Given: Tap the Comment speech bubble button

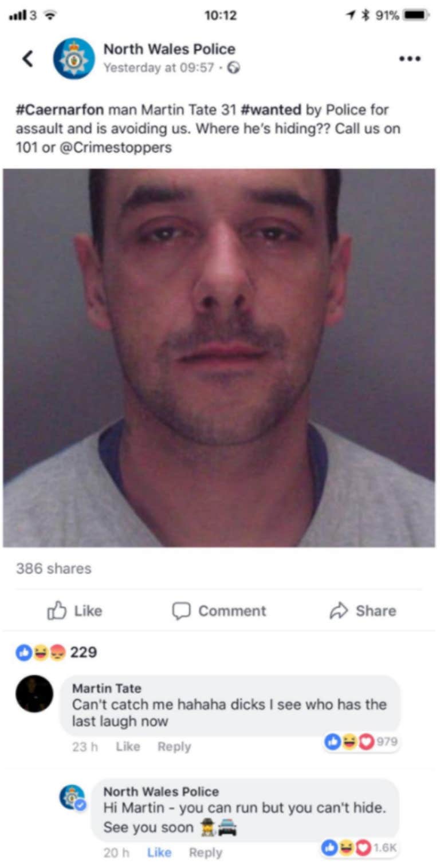Looking at the screenshot, I should [x=219, y=611].
